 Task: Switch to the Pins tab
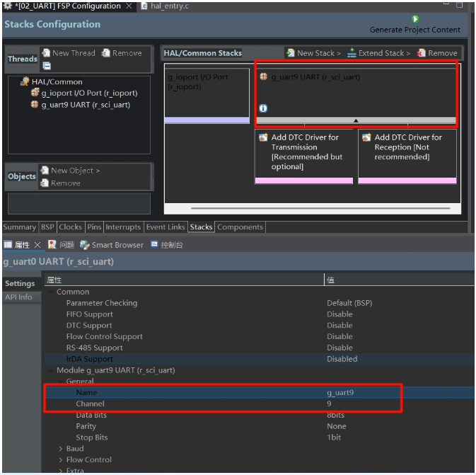[x=94, y=227]
